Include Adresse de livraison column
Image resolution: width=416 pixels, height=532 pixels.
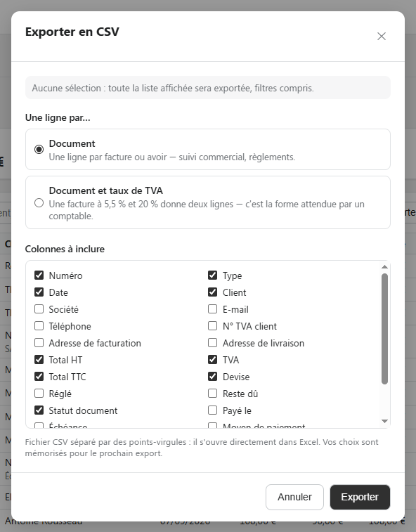212,343
